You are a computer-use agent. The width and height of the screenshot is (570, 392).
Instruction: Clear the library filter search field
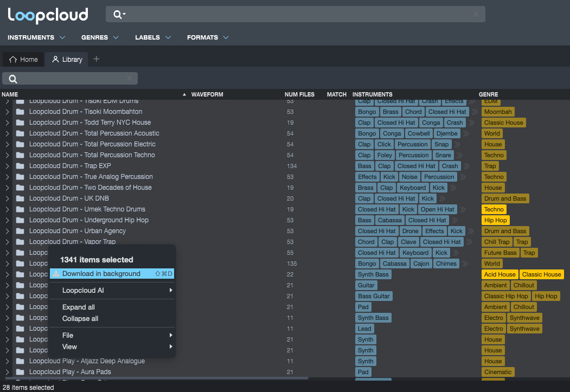coord(130,78)
